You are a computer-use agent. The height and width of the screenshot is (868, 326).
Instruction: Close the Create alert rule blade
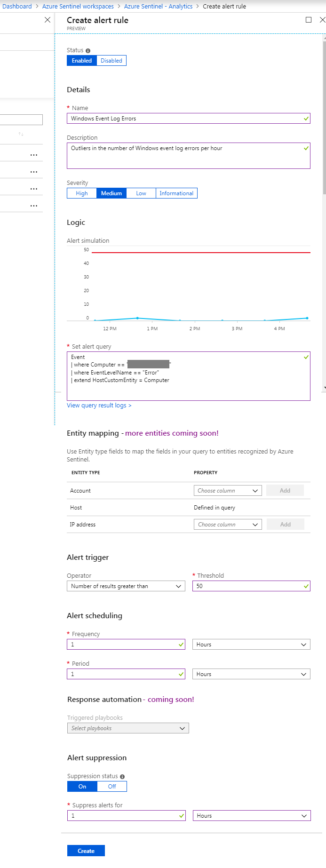pos(322,20)
